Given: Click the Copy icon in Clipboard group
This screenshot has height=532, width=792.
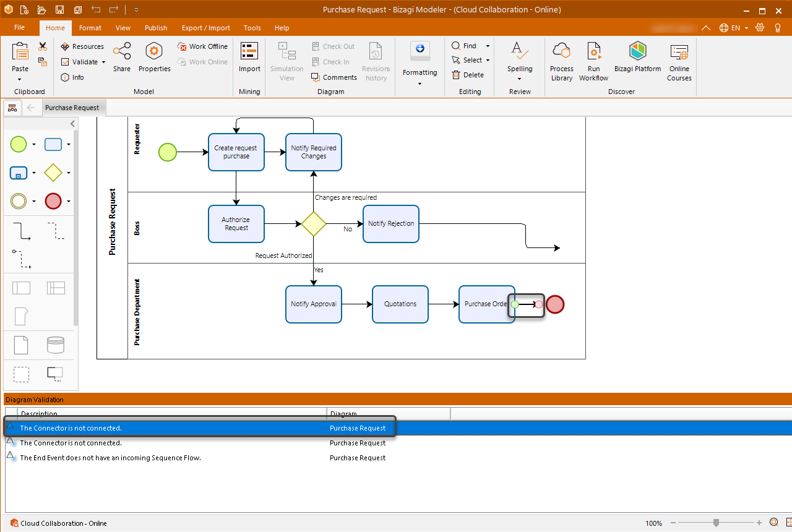Looking at the screenshot, I should [x=43, y=62].
